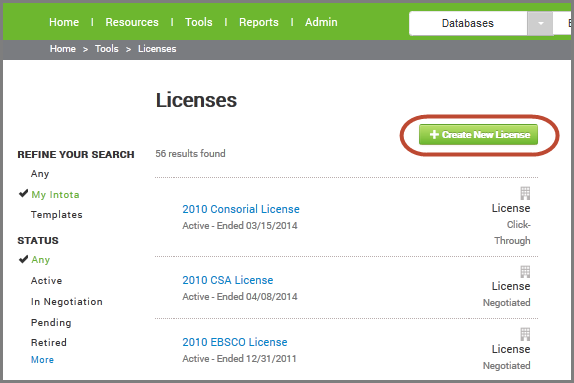
Task: Select the Databases search scope box
Action: (468, 23)
